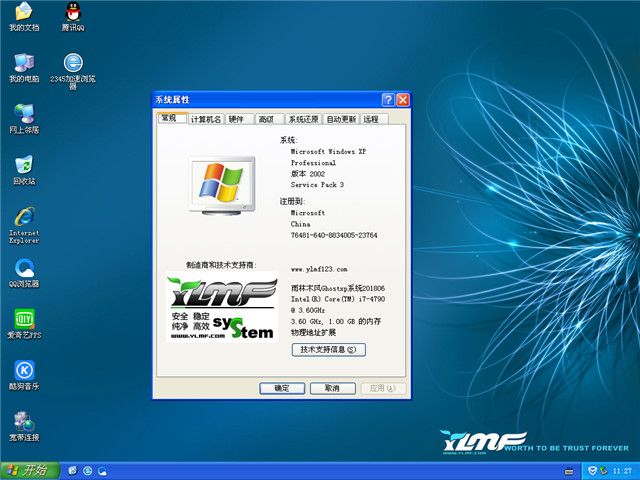The image size is (640, 480).
Task: Switch to the 硬件 tab
Action: coord(236,119)
